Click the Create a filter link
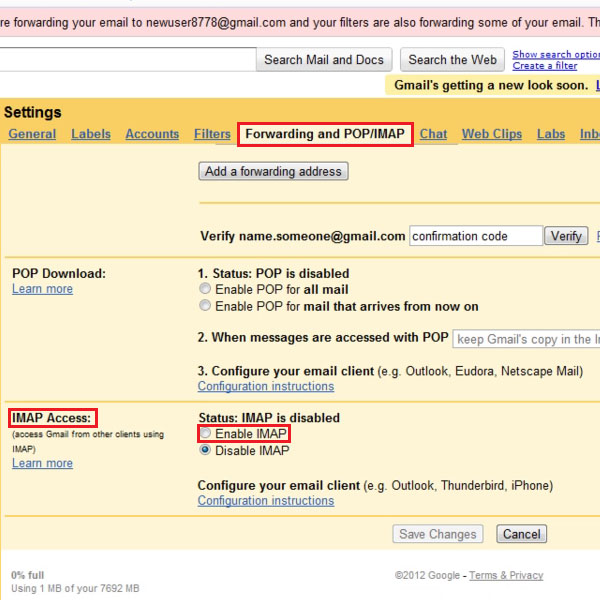 (545, 66)
